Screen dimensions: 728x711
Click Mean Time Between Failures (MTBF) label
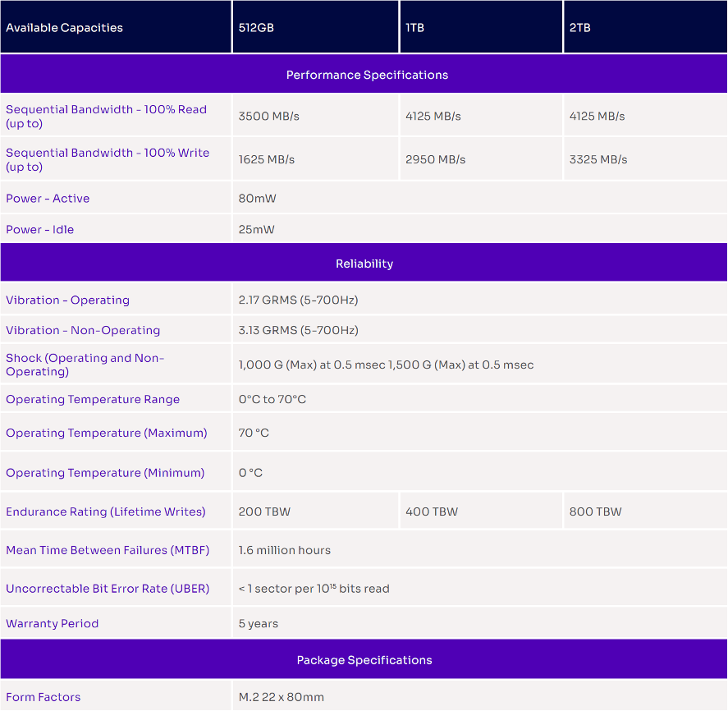tap(108, 550)
